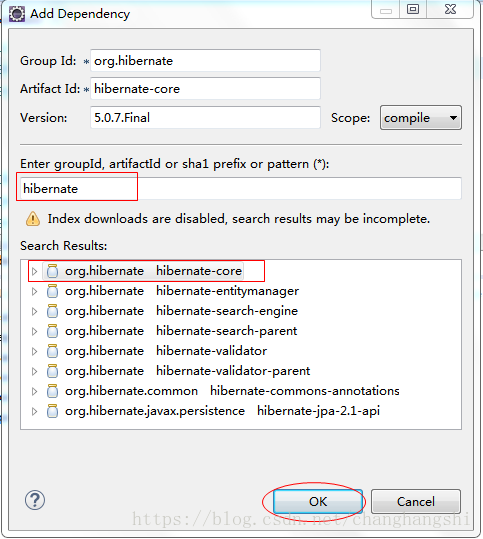Click the Artifact Id input field

(205, 89)
